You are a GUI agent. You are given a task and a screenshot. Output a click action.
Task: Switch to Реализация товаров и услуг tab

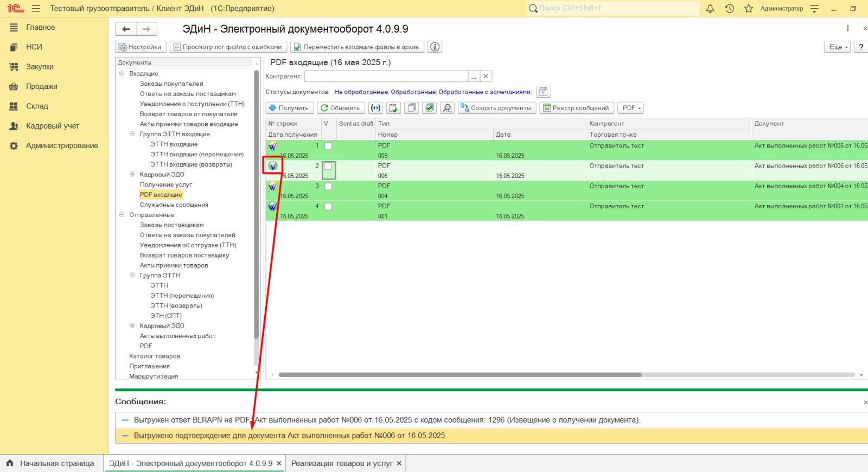pyautogui.click(x=342, y=463)
